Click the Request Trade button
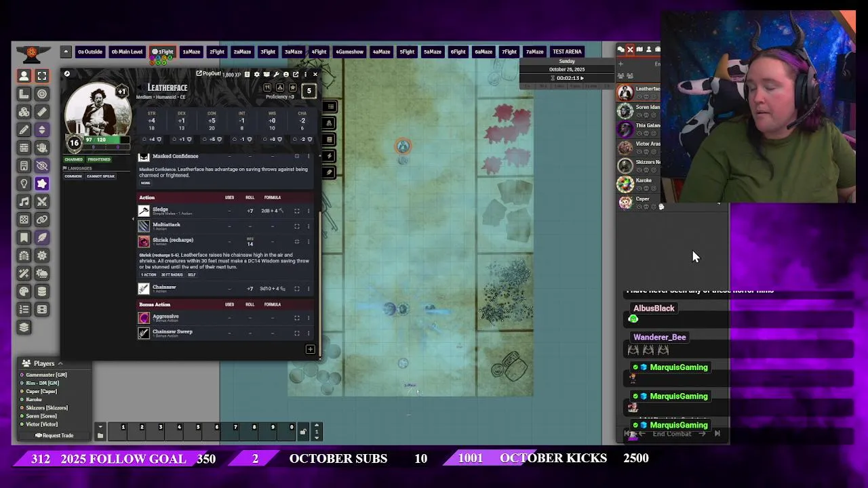868x488 pixels. coord(54,435)
